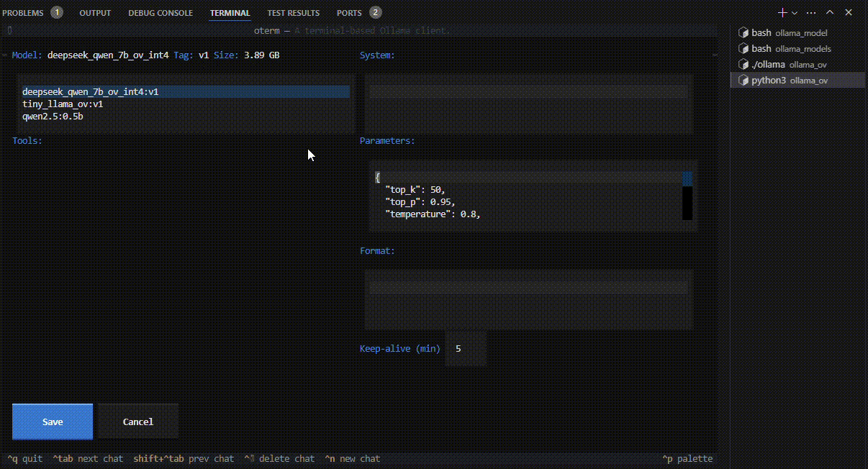Click the terminal icon beside python3

(x=744, y=81)
